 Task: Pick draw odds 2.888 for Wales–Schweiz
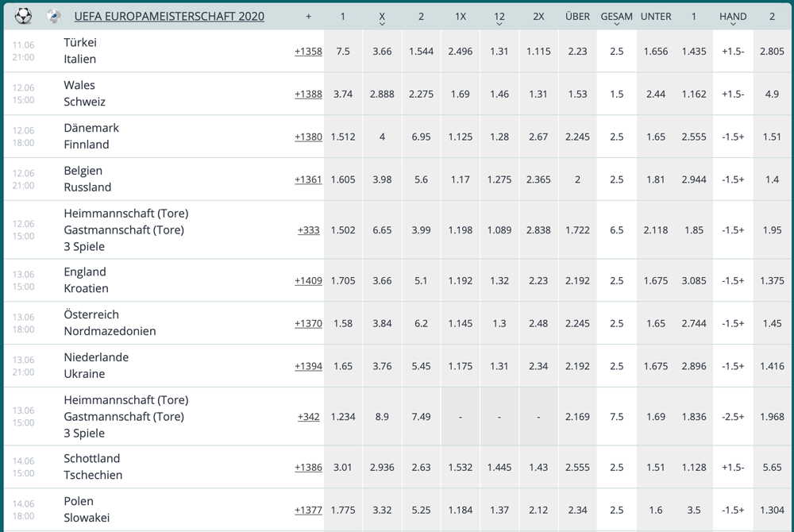382,94
